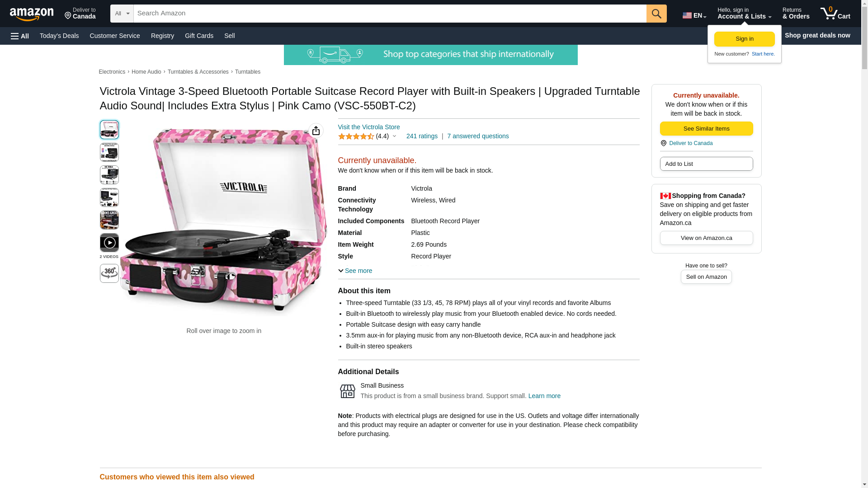Click the Amazon logo
868x488 pixels.
tap(32, 14)
